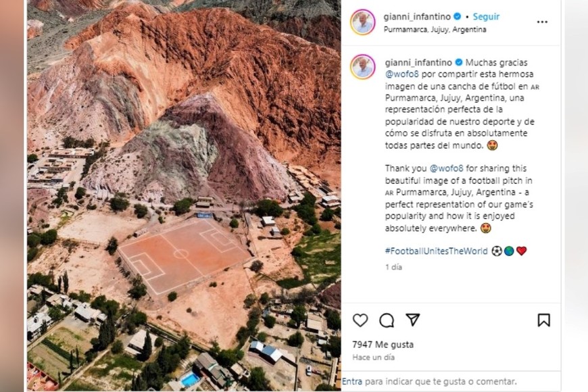Open the #FootballUnitesTheWorld hashtag
Image resolution: width=588 pixels, height=392 pixels.
pos(437,251)
